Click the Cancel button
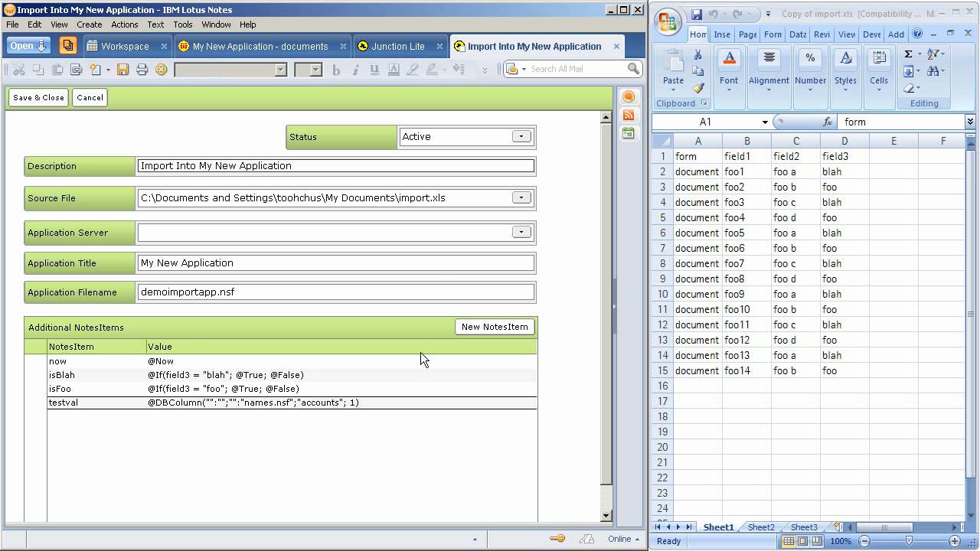The image size is (980, 551). point(90,97)
